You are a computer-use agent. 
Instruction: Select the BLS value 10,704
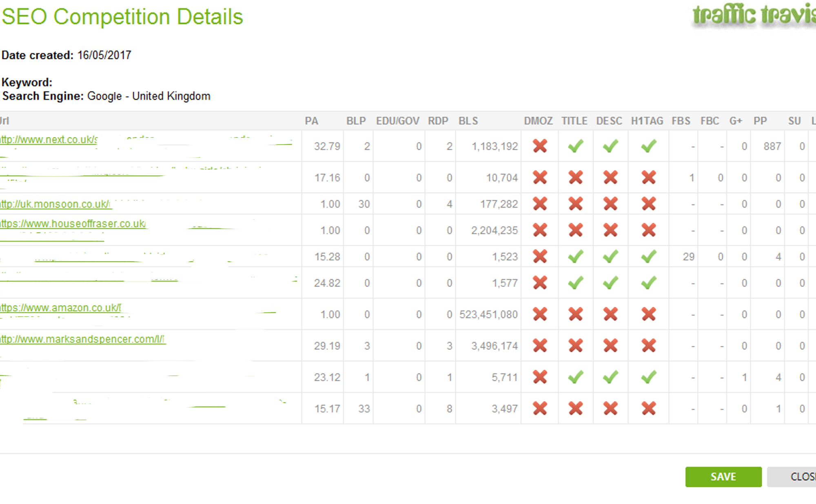click(x=502, y=178)
